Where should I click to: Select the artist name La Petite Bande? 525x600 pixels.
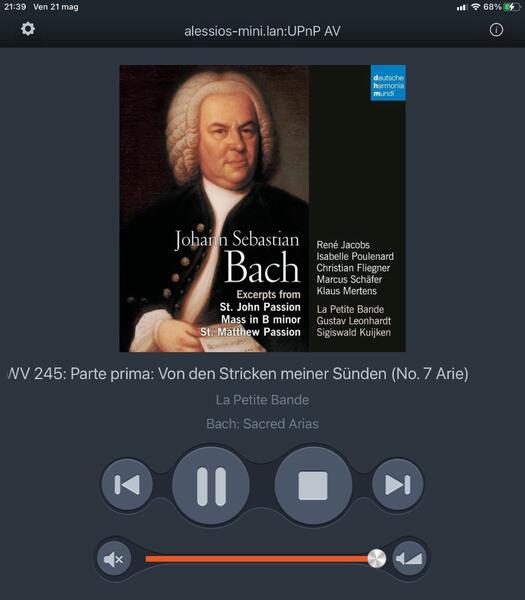(x=262, y=400)
